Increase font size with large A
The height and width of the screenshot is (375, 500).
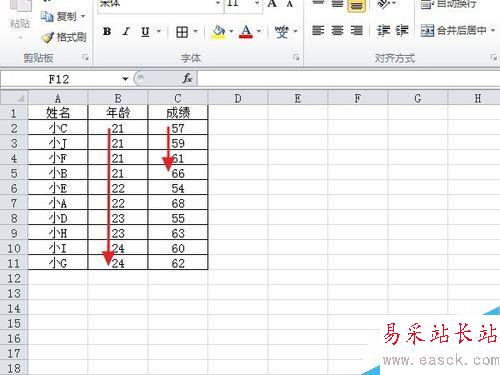coord(272,4)
